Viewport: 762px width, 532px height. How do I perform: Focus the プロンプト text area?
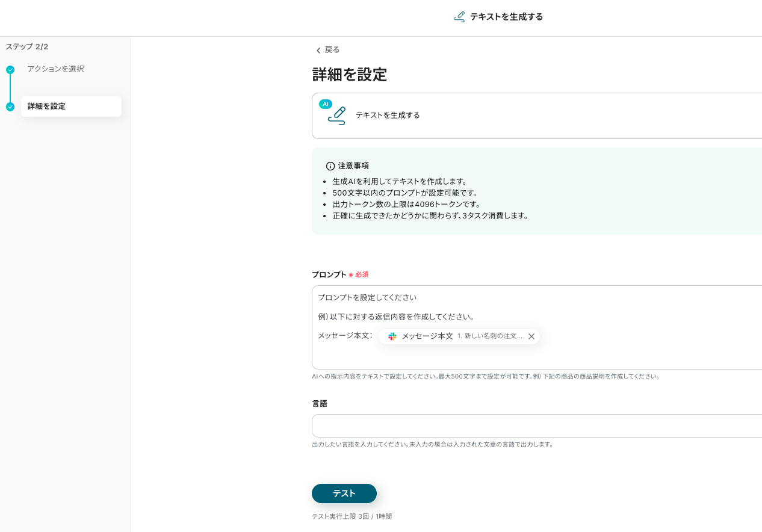536,355
